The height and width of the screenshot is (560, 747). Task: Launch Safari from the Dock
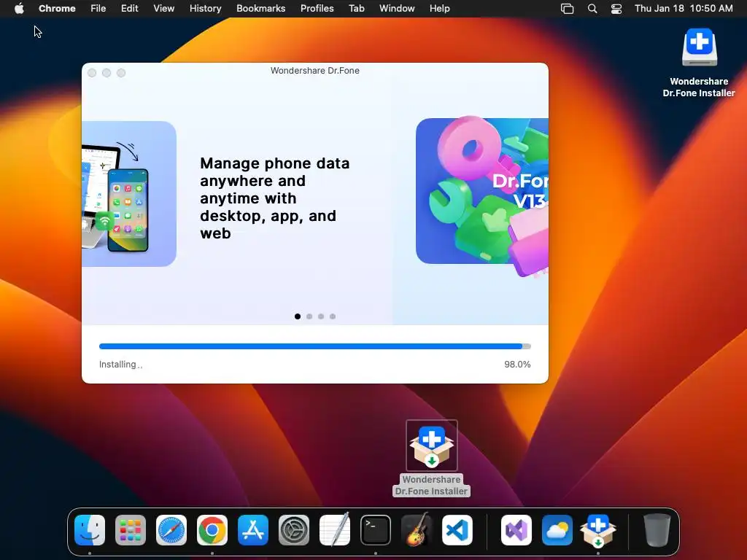tap(171, 530)
